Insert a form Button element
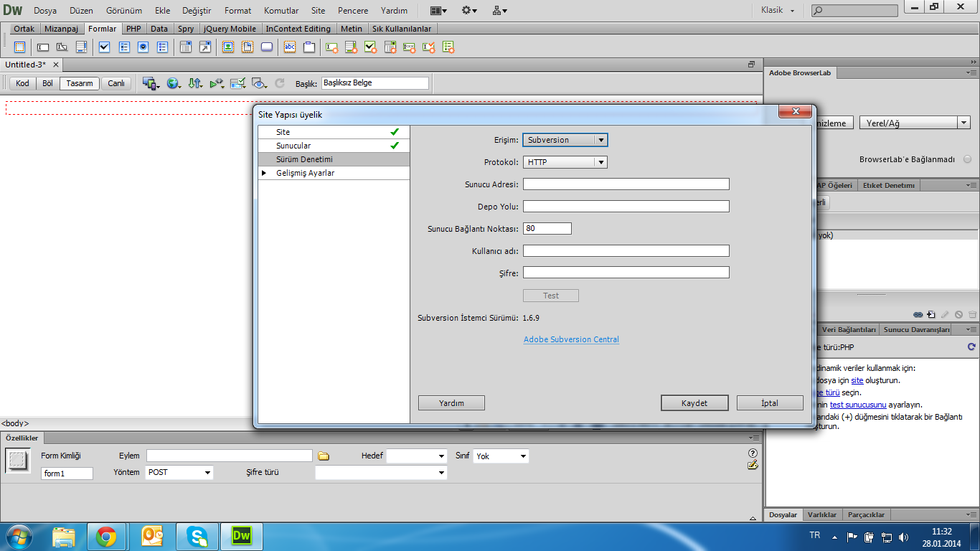The height and width of the screenshot is (551, 980). [267, 47]
